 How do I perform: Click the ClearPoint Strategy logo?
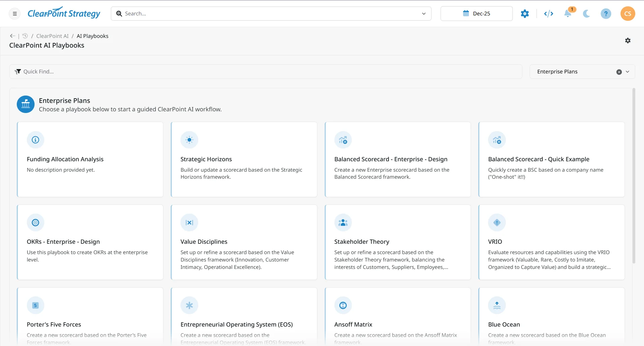click(64, 13)
